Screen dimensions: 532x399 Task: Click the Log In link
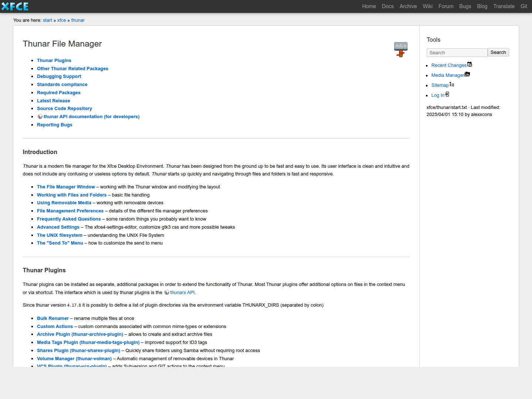tap(438, 95)
